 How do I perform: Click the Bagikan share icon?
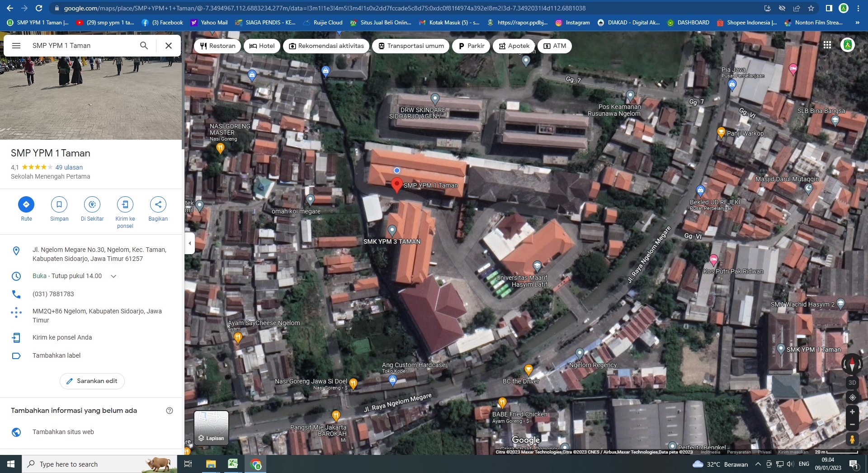point(158,205)
